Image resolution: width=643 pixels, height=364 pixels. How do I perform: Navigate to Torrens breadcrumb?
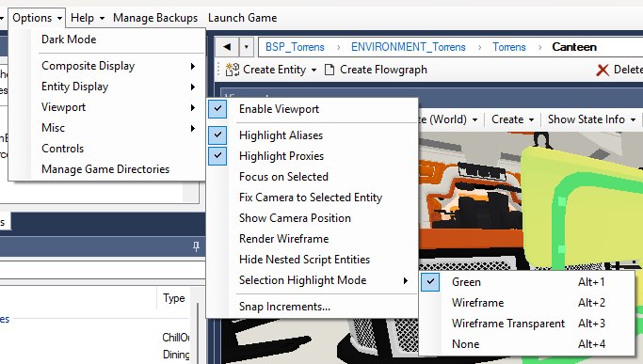coord(509,47)
